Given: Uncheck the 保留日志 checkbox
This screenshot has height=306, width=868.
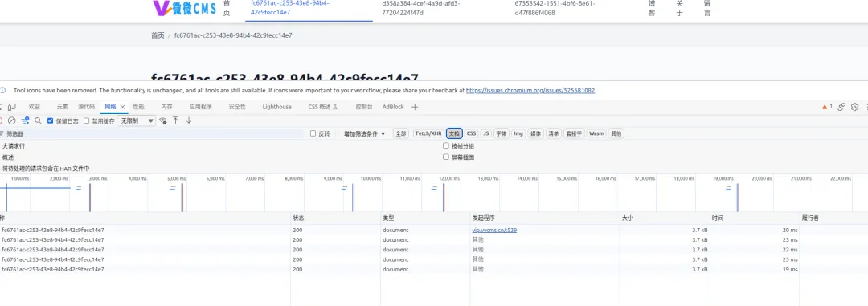Looking at the screenshot, I should pyautogui.click(x=51, y=120).
